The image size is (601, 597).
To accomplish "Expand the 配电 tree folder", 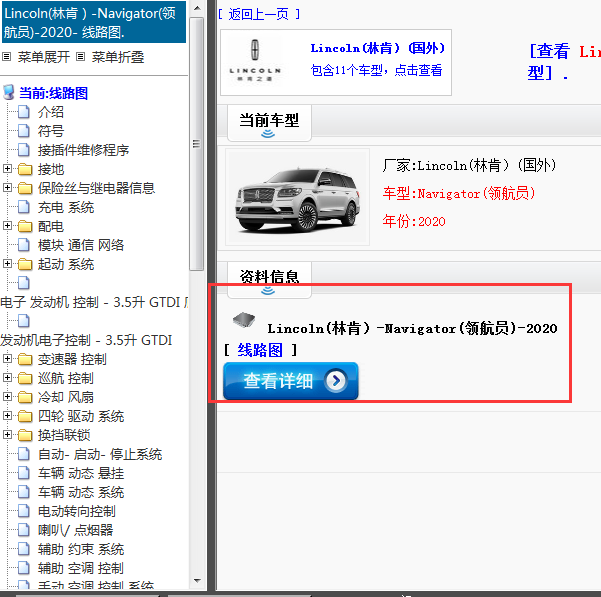I will [x=7, y=225].
